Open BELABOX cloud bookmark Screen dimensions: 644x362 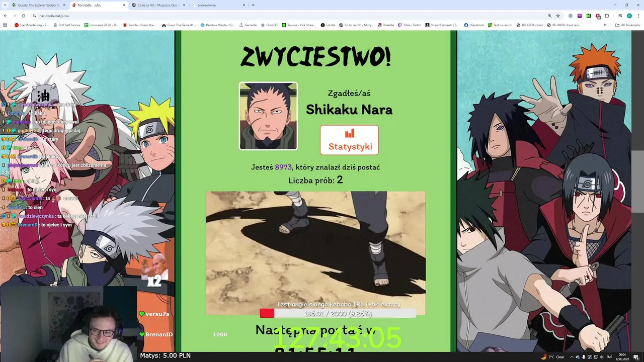point(529,25)
